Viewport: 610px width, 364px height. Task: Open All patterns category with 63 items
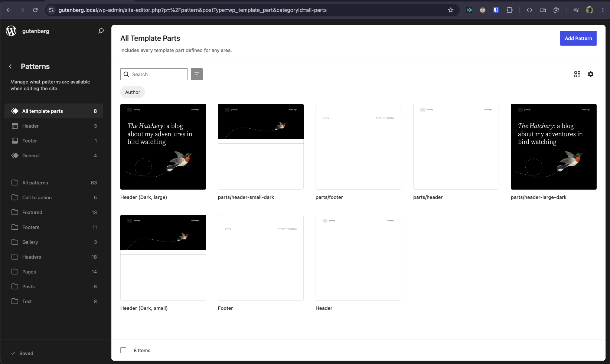click(x=53, y=183)
